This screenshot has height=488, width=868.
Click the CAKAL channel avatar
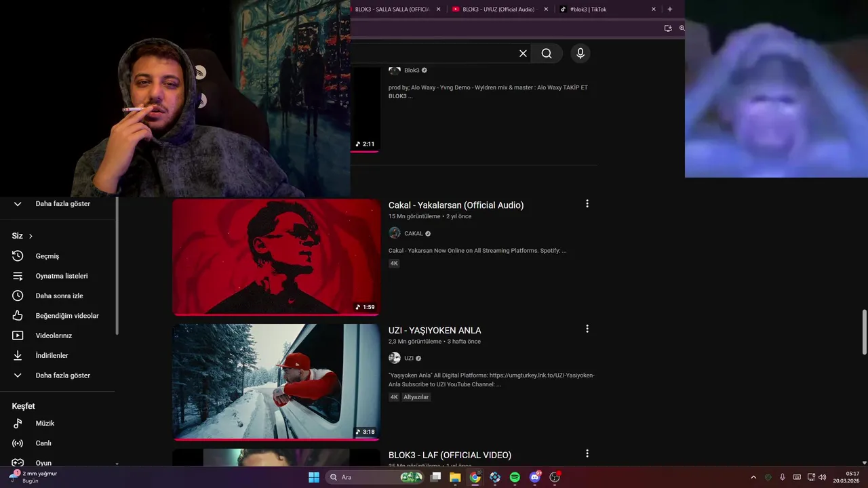tap(395, 233)
